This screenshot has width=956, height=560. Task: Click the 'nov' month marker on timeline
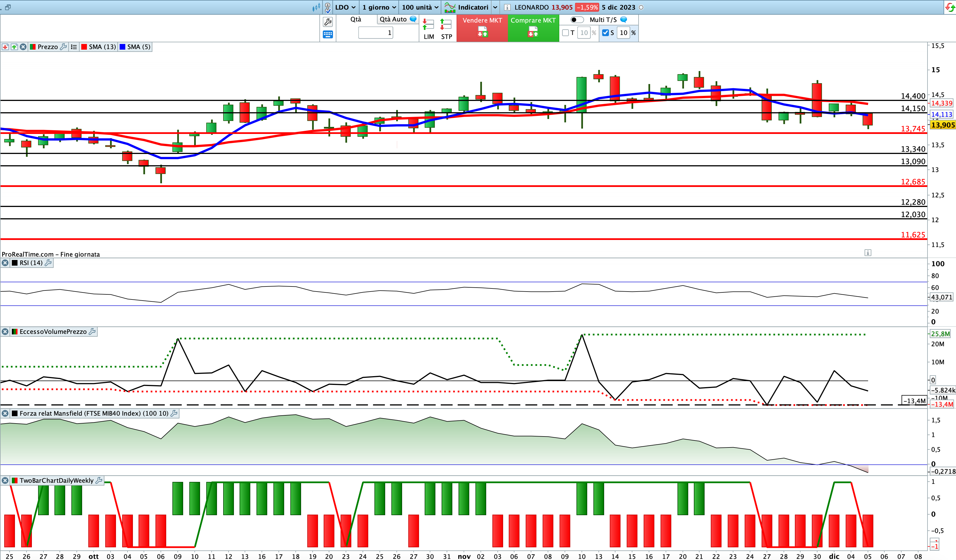coord(464,556)
